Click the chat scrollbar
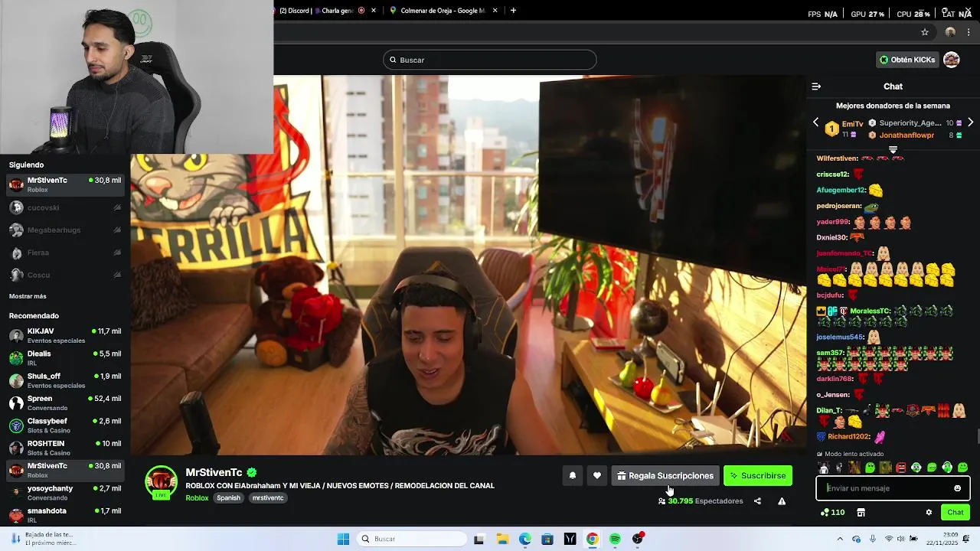 (978, 436)
